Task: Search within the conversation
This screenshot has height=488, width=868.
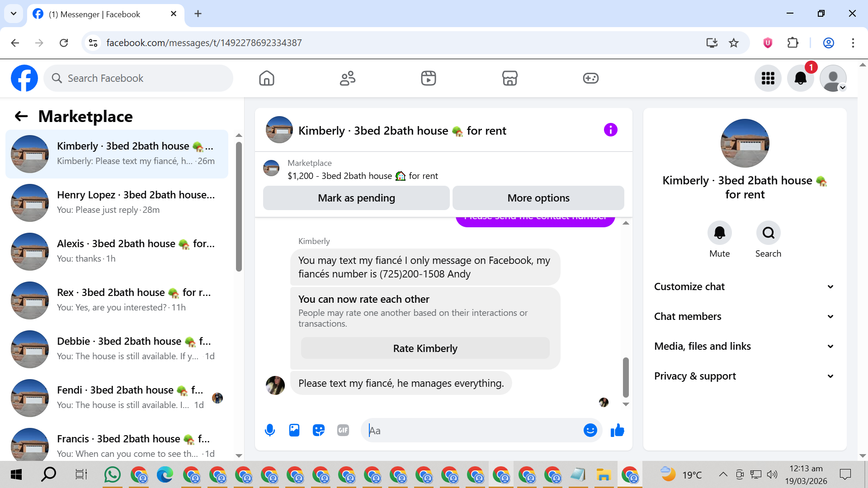Action: (x=768, y=233)
